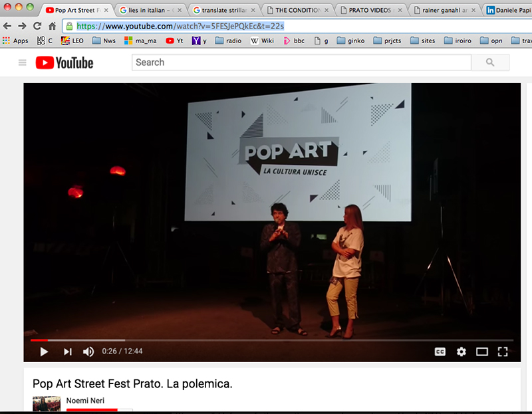Open the radio bookmarks folder
Screen dimensions: 532x414
[x=228, y=41]
